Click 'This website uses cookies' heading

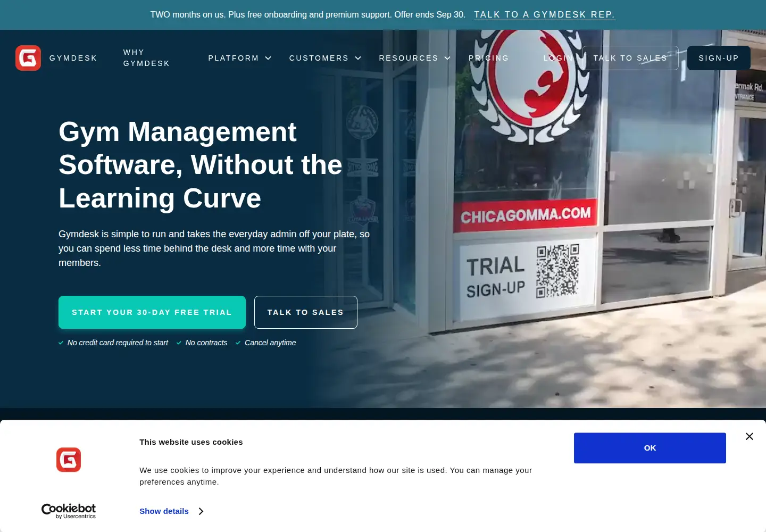[191, 442]
